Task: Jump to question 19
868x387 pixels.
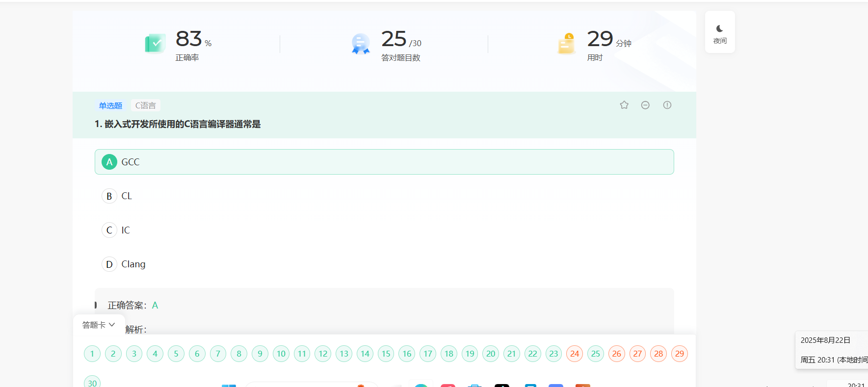Action: [470, 354]
